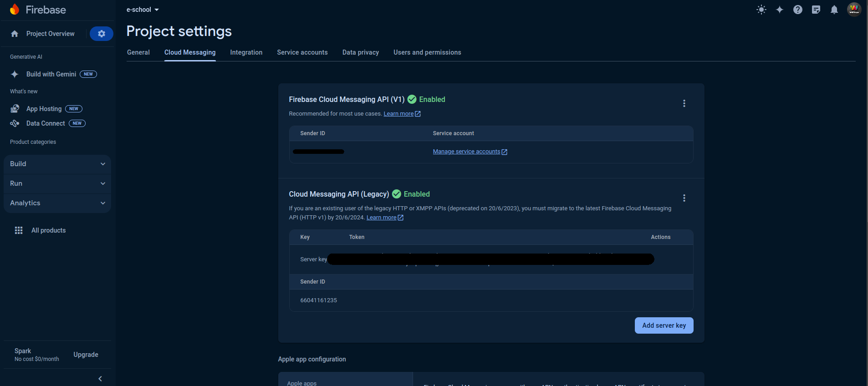The height and width of the screenshot is (386, 868).
Task: Click Learn more link under API V1
Action: (x=398, y=114)
